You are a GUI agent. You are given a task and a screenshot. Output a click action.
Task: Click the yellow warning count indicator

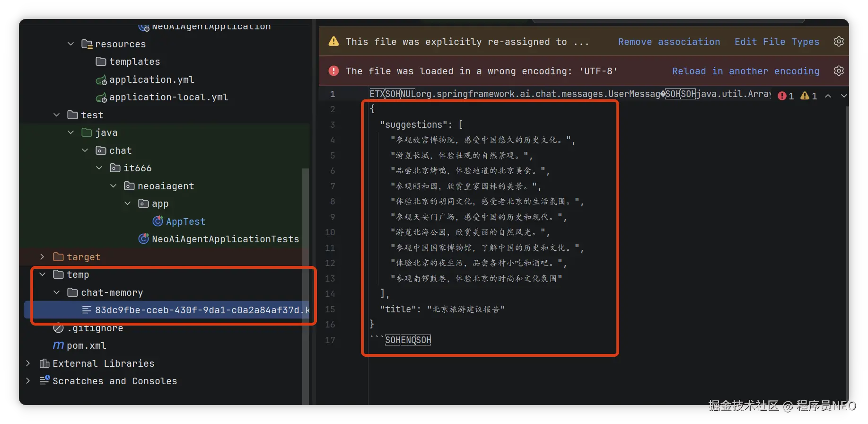809,96
